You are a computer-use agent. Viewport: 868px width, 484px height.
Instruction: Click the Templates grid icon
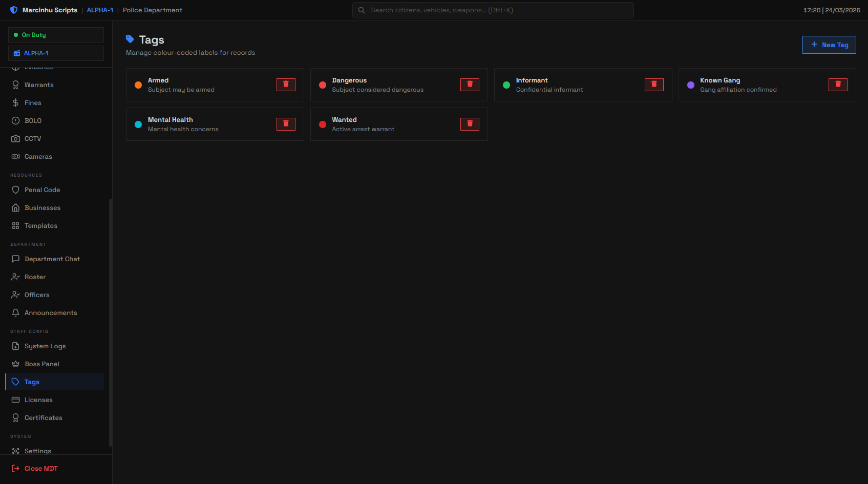[x=16, y=226]
